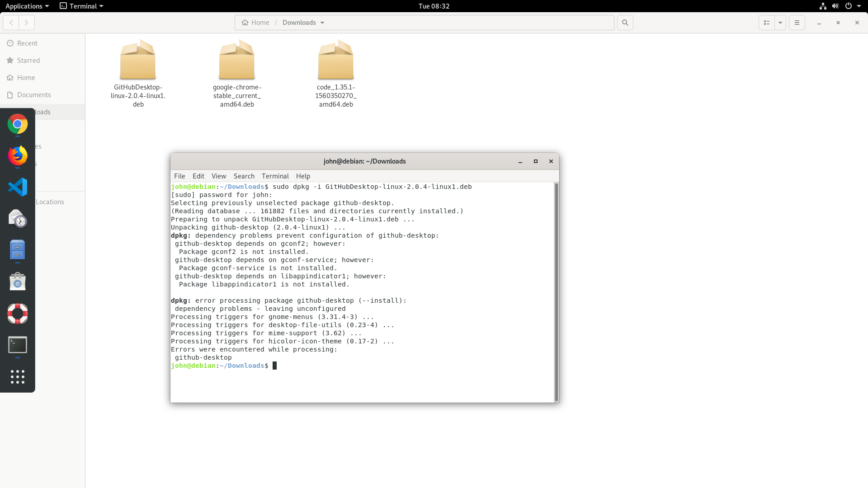Open Documents in the sidebar
868x488 pixels.
coord(42,95)
